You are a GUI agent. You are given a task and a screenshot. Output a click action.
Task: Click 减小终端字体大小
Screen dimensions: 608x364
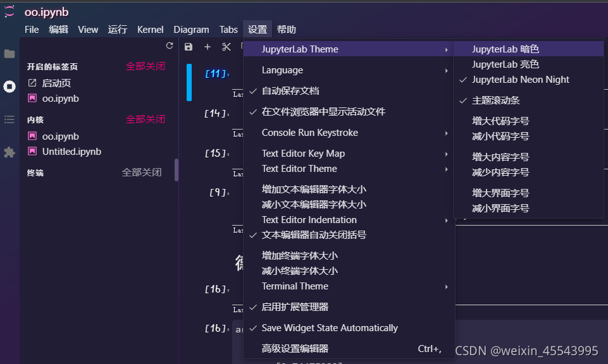(x=349, y=271)
